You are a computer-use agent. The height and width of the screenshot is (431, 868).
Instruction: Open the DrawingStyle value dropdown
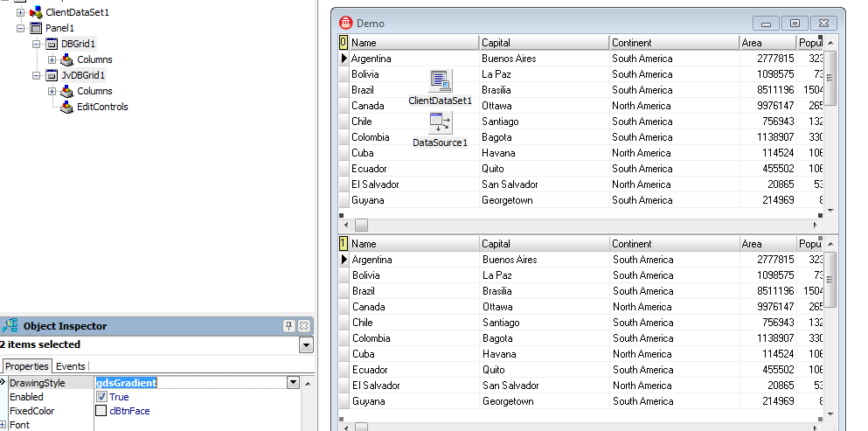point(293,383)
